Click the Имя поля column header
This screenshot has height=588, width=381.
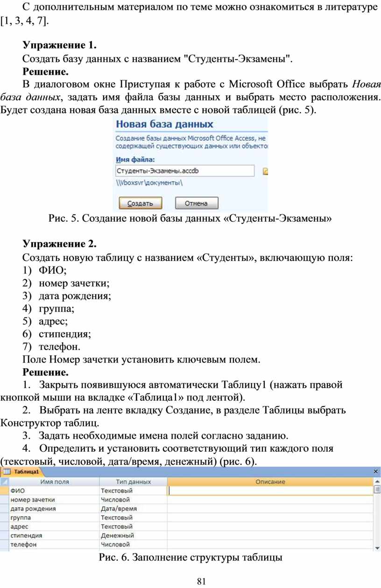[54, 482]
